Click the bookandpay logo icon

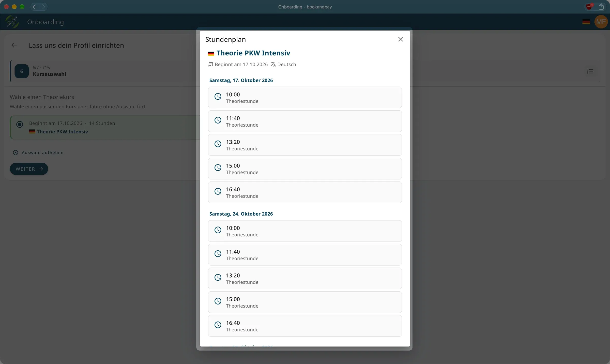pyautogui.click(x=12, y=22)
